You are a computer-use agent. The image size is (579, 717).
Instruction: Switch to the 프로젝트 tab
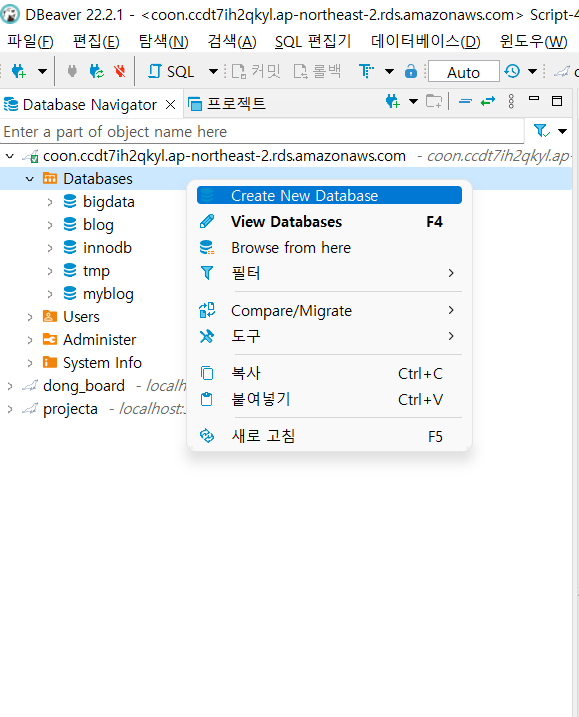[x=227, y=104]
